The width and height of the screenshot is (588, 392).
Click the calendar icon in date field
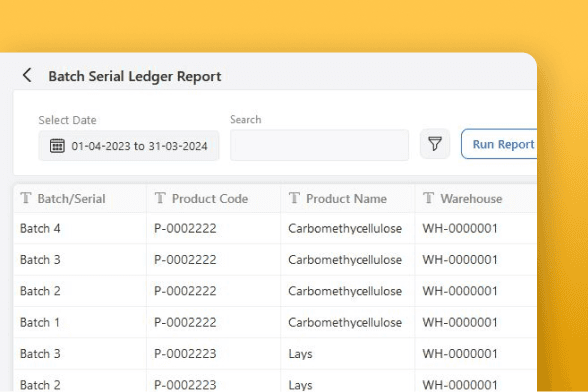pyautogui.click(x=57, y=146)
